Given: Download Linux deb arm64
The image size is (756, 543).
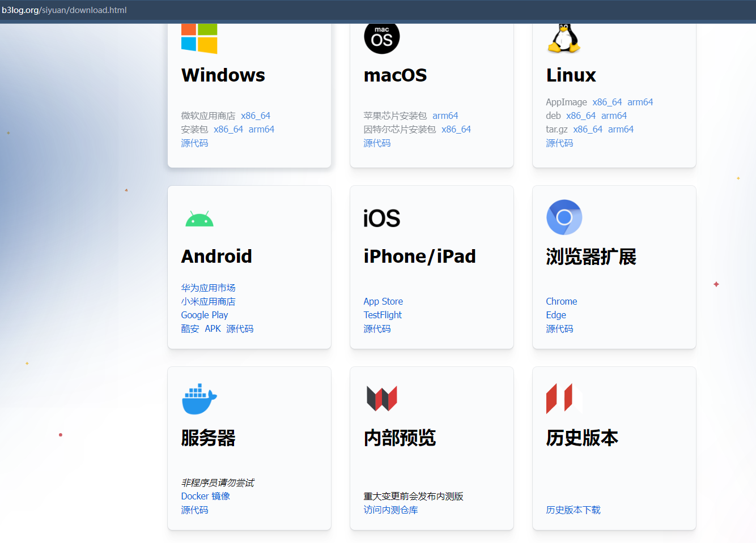Looking at the screenshot, I should coord(614,116).
